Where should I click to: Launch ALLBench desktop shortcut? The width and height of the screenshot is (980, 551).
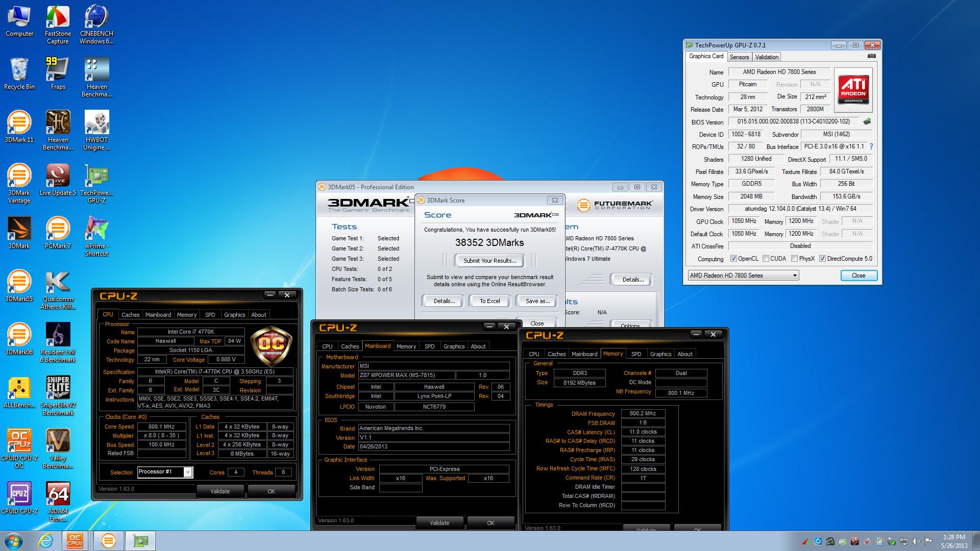(x=19, y=392)
